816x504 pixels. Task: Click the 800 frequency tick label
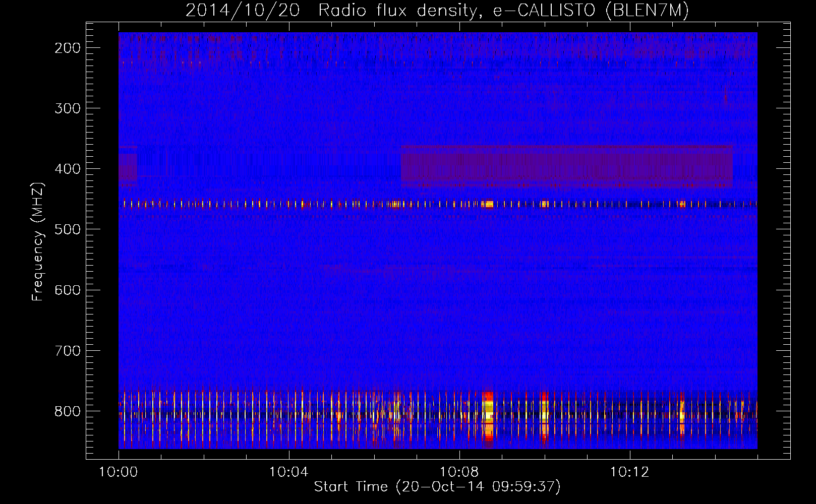[x=68, y=411]
